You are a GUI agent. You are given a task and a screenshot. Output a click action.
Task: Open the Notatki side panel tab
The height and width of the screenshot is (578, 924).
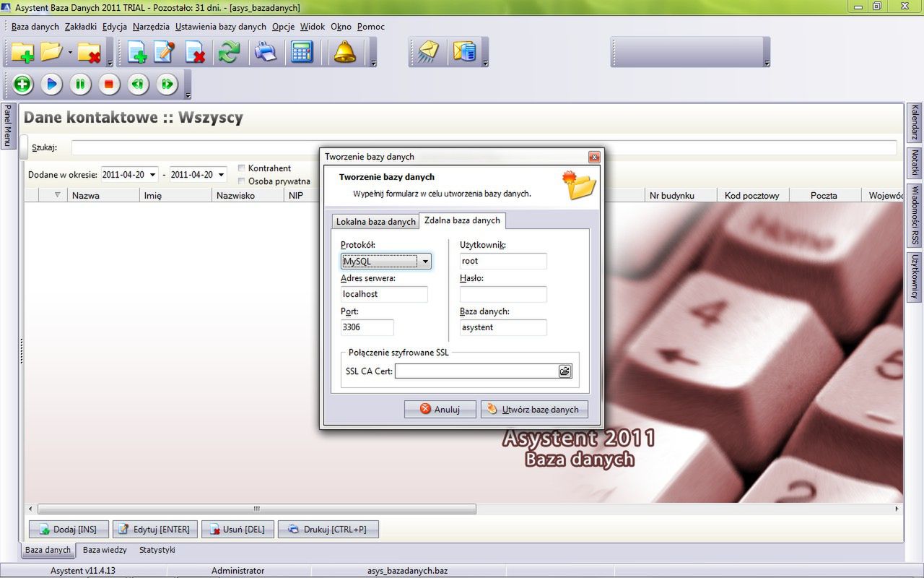tap(915, 163)
